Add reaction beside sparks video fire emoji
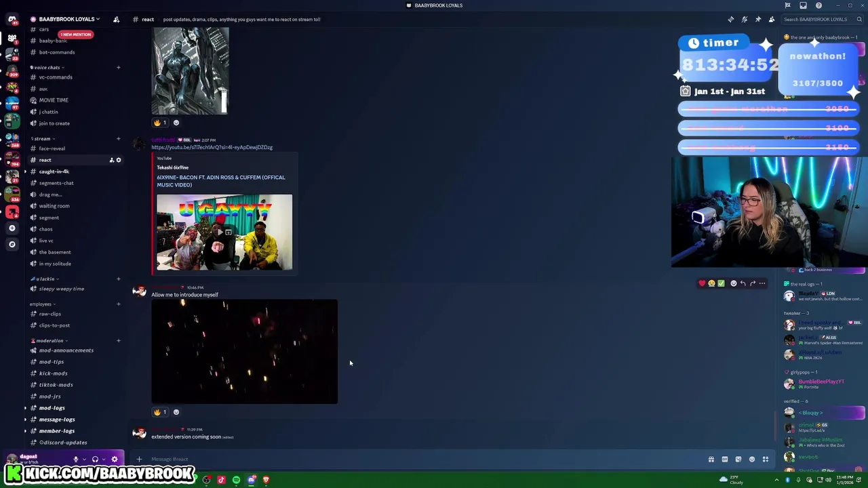868x488 pixels. click(x=176, y=412)
